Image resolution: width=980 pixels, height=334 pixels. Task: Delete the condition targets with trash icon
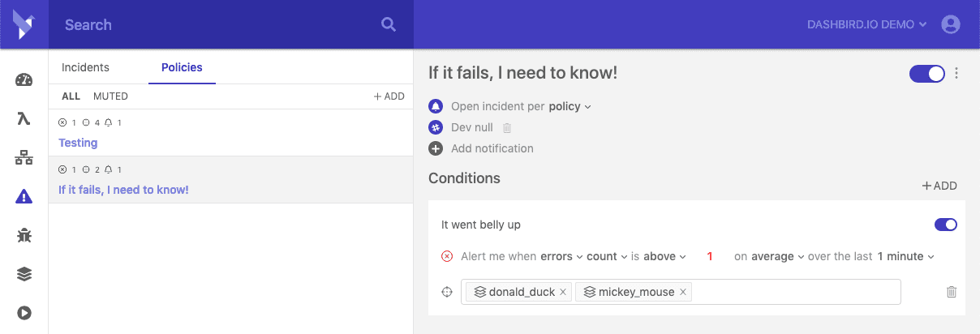click(x=952, y=292)
